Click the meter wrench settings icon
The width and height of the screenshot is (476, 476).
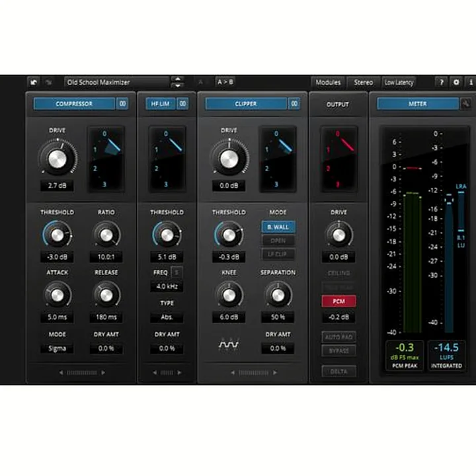tap(466, 104)
